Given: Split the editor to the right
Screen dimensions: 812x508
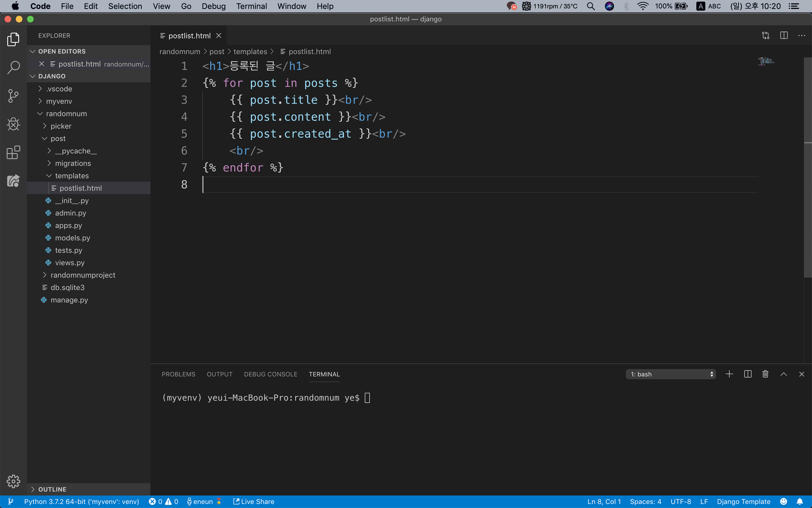Looking at the screenshot, I should tap(784, 36).
